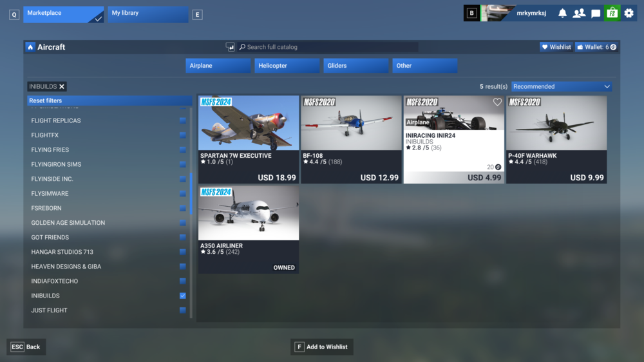The width and height of the screenshot is (644, 362).
Task: Click the notifications bell icon
Action: pos(563,13)
